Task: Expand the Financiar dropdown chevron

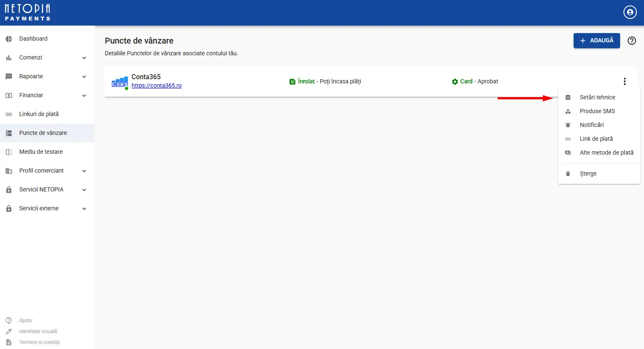Action: pos(84,96)
